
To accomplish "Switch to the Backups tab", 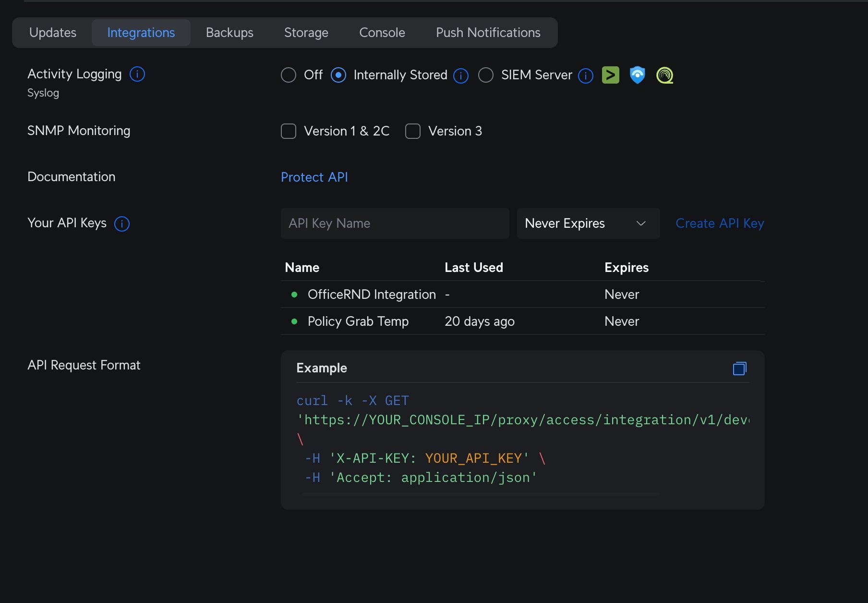I will [x=229, y=33].
